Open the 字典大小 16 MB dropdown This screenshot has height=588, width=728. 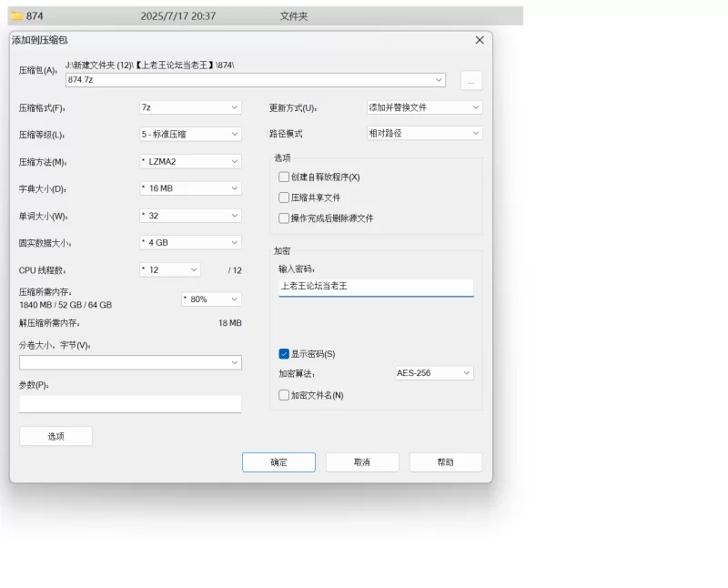point(190,188)
